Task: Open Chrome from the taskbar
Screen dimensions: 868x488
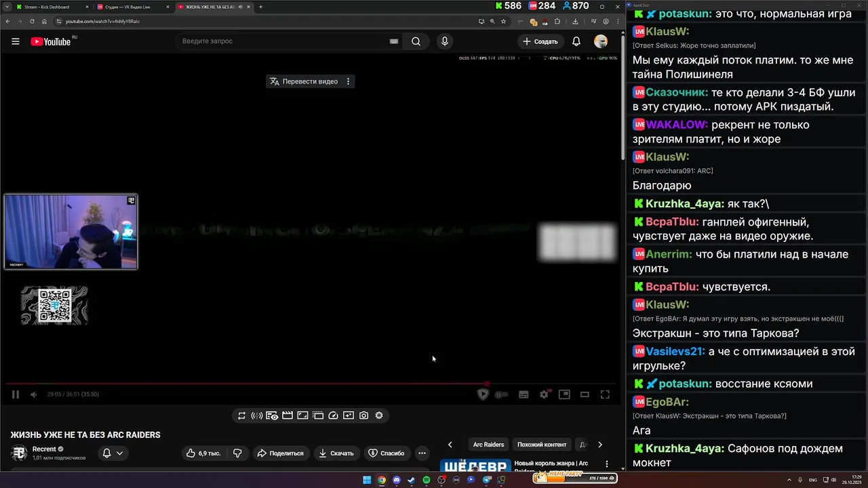Action: pyautogui.click(x=382, y=480)
